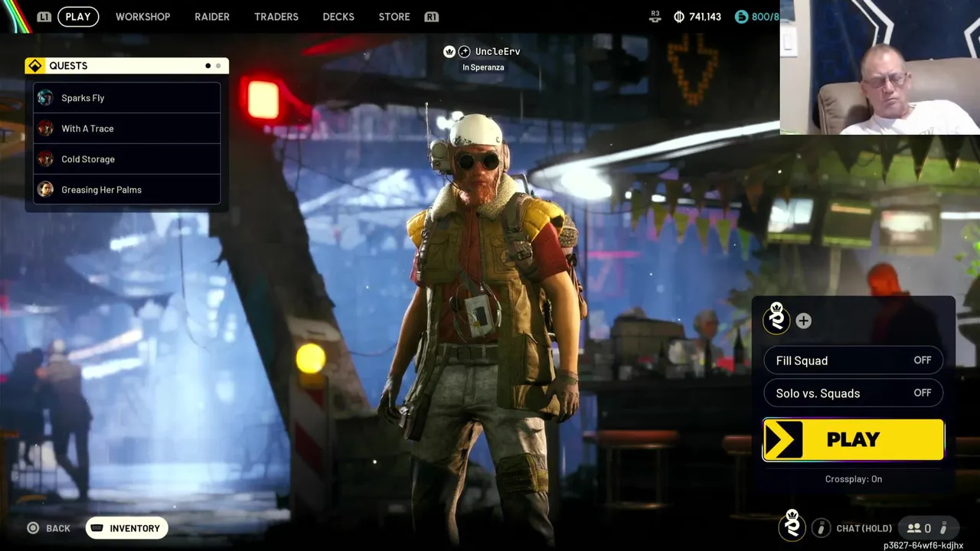Open the Greasing Her Palms quest
The height and width of the screenshot is (551, 980).
pyautogui.click(x=127, y=190)
